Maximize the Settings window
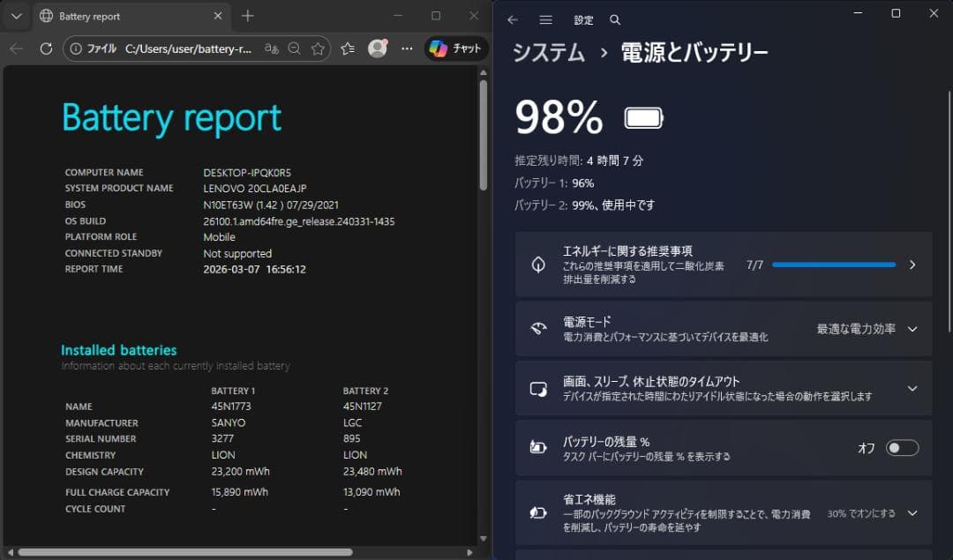The image size is (953, 560). point(896,13)
